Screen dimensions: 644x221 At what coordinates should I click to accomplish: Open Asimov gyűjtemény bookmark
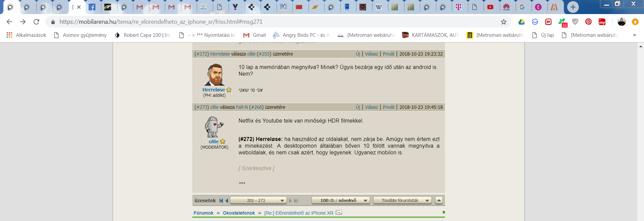(x=80, y=35)
